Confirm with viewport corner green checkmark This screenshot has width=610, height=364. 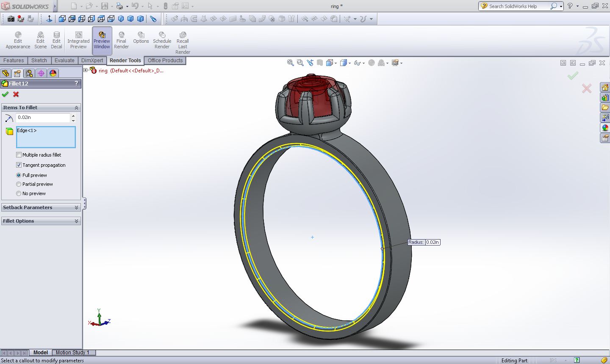(x=573, y=76)
